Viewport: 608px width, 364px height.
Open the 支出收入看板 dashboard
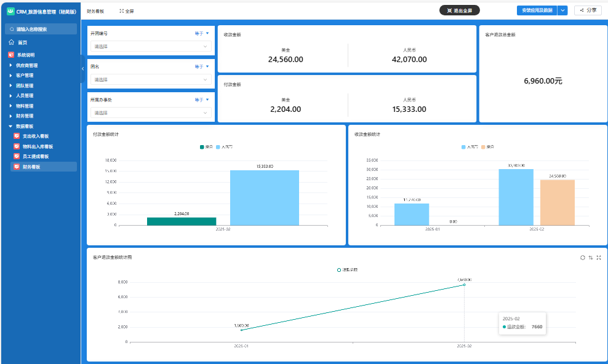35,136
